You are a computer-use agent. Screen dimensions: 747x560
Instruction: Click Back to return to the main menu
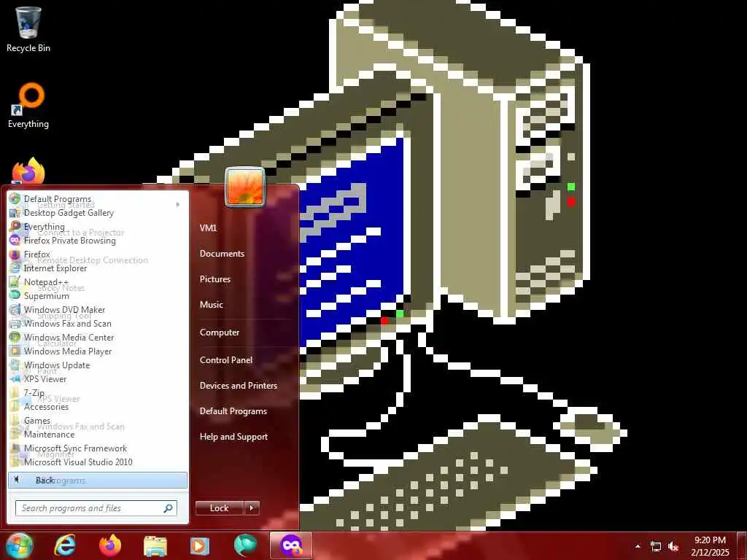coord(98,480)
